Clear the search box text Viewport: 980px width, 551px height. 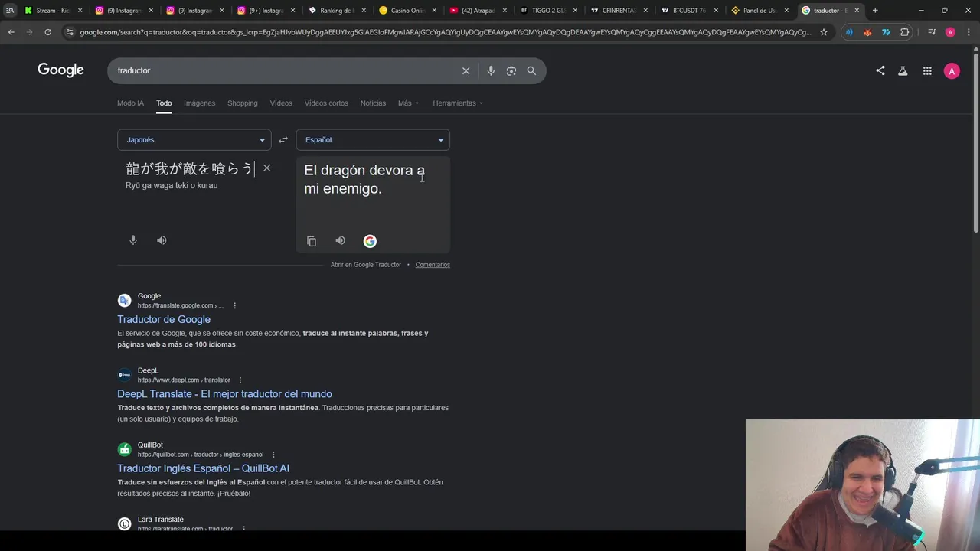(x=465, y=70)
